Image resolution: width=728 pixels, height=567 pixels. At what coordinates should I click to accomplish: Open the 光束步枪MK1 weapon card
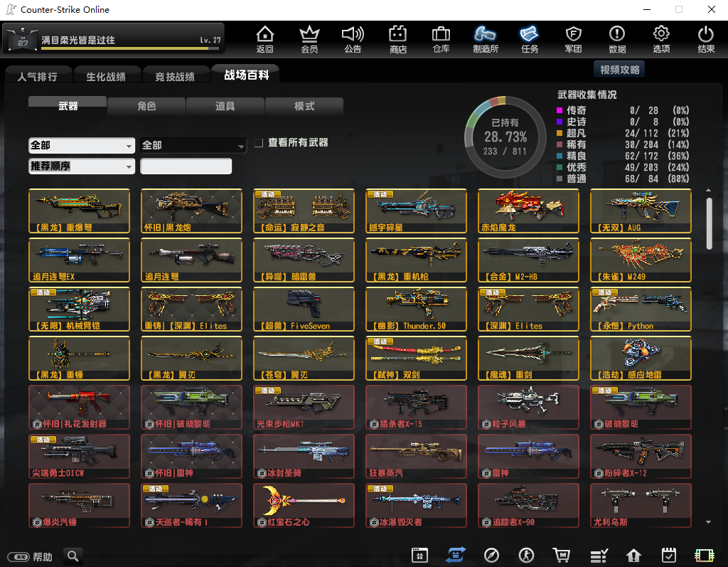coord(304,407)
